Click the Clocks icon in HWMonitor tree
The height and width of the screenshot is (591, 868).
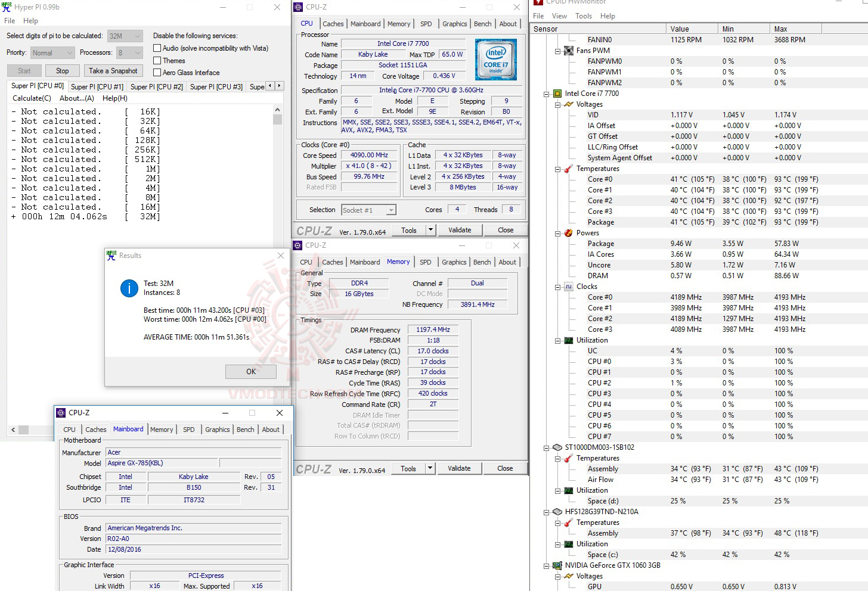[x=568, y=287]
